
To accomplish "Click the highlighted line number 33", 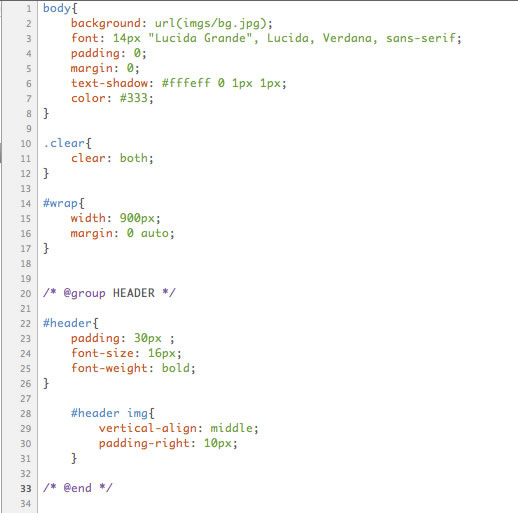I will 26,489.
